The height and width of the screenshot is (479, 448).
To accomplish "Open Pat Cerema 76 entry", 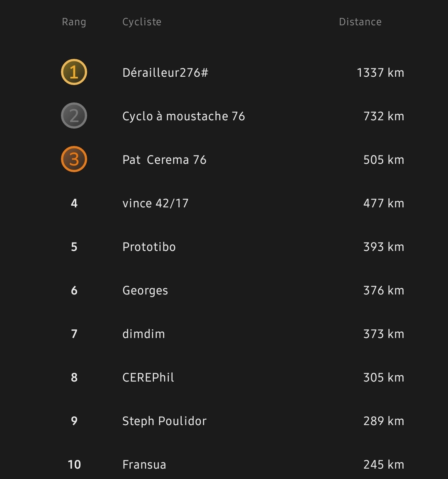I will tap(164, 160).
